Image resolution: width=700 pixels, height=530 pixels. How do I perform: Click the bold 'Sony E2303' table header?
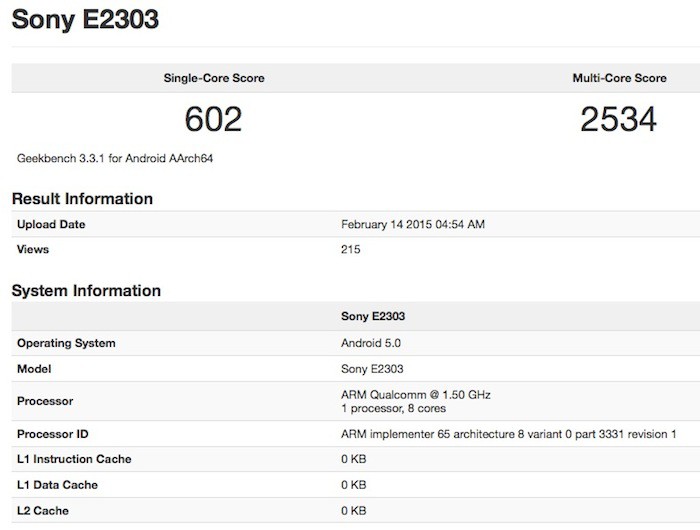[373, 316]
